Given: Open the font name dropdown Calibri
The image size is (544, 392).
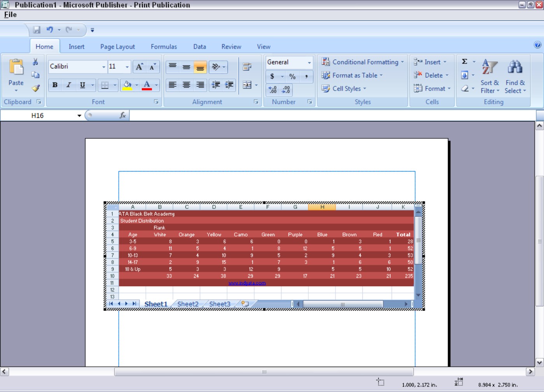Looking at the screenshot, I should [104, 67].
